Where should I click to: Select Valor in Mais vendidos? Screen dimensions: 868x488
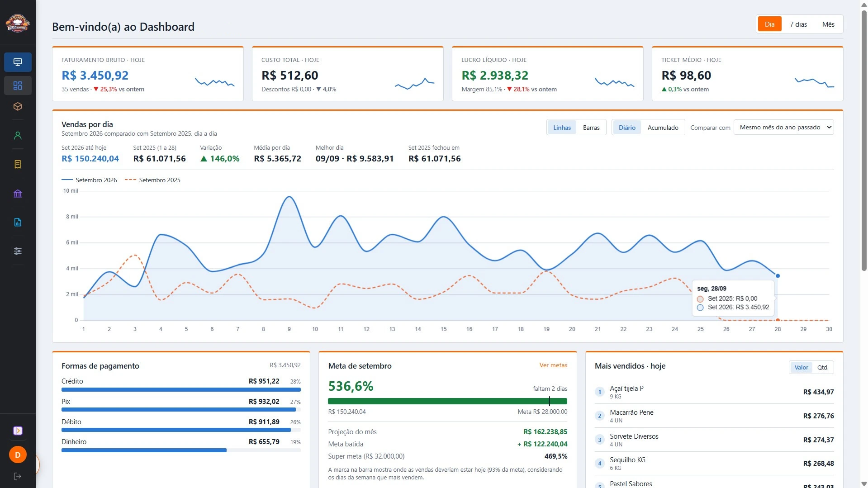coord(801,367)
